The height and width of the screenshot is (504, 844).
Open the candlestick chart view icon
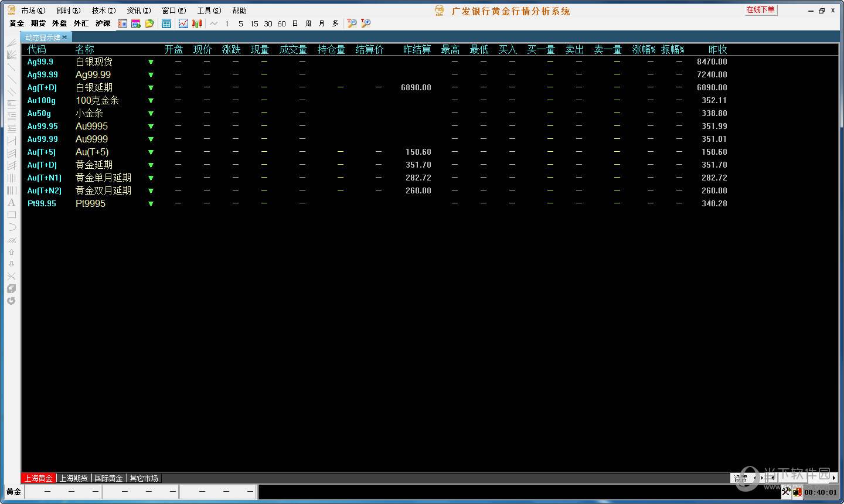coord(198,23)
